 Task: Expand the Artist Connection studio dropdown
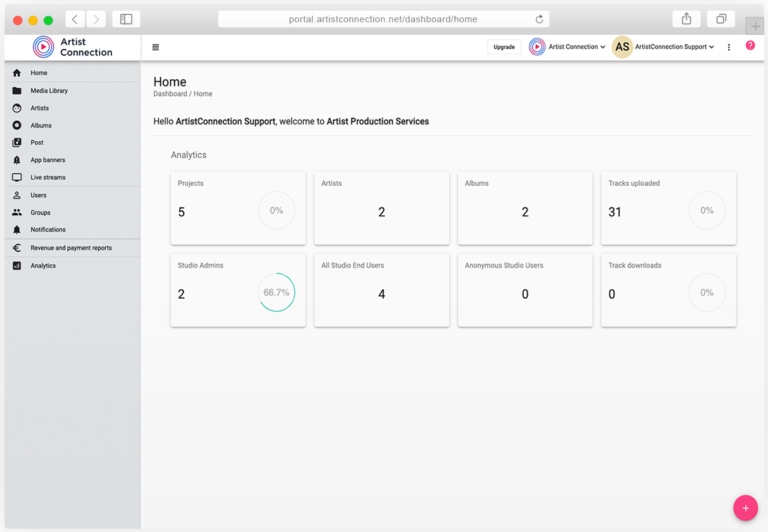point(567,47)
